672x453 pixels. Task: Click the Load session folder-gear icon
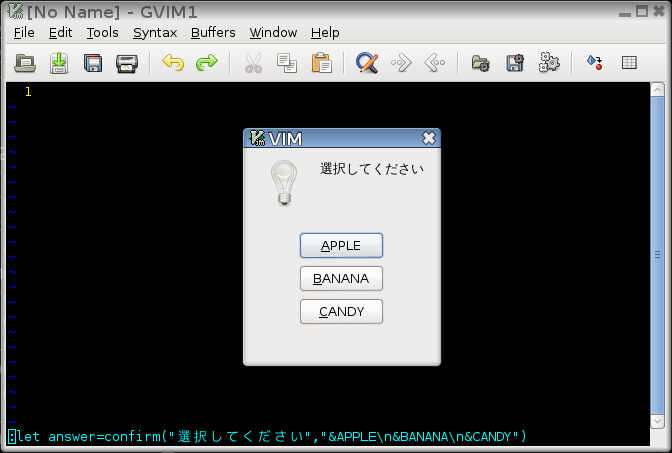[x=480, y=63]
